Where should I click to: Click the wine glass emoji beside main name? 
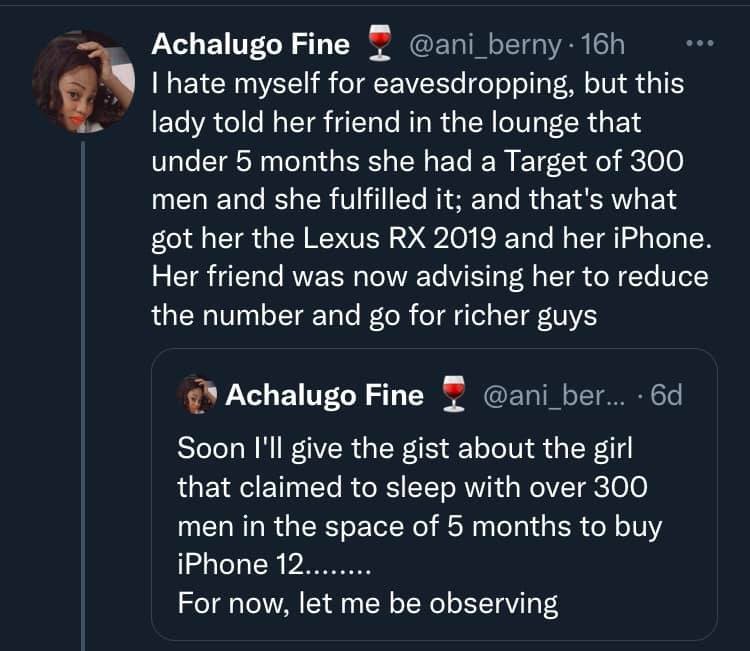[376, 44]
